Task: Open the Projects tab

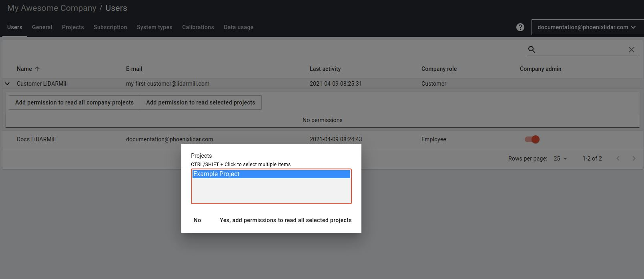Action: (73, 27)
